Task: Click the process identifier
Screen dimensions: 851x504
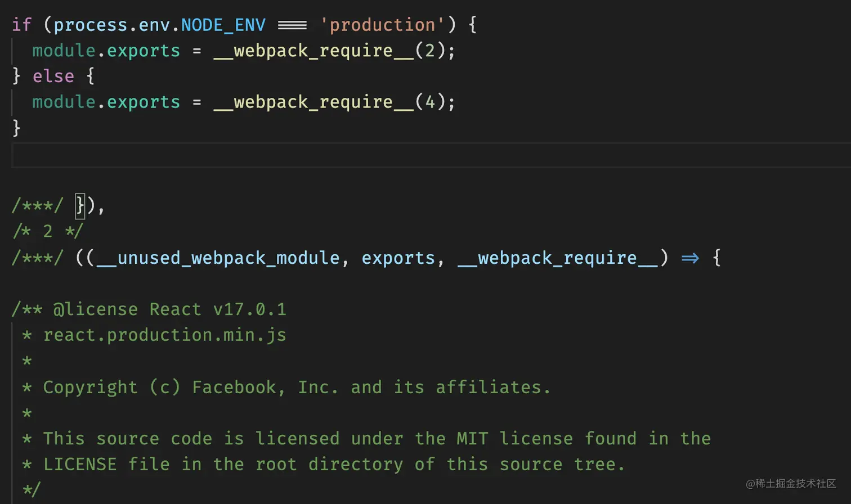Action: (x=90, y=25)
